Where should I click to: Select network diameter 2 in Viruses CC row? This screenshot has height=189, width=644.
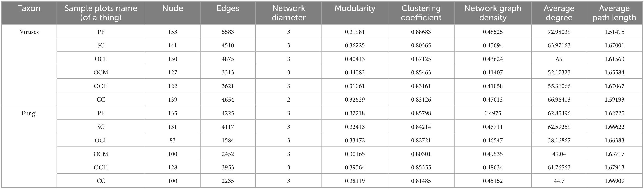[x=288, y=100]
